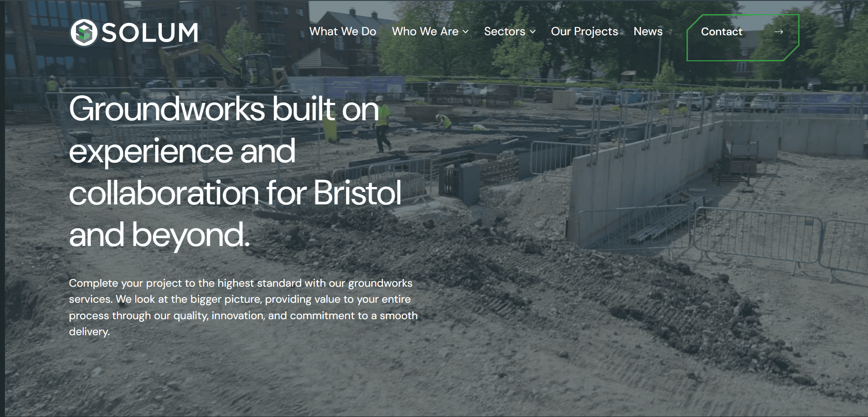Open the News page

[x=648, y=32]
